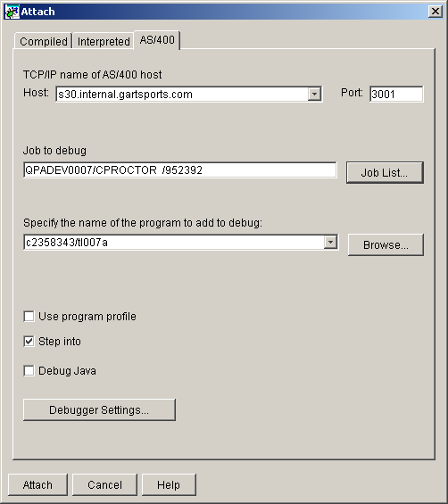Click the Host name text field
Viewport: 448px width, 504px height.
(182, 95)
